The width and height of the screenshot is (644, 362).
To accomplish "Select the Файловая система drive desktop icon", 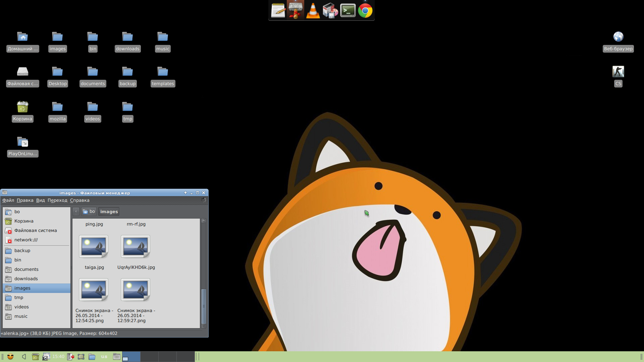I will (22, 77).
